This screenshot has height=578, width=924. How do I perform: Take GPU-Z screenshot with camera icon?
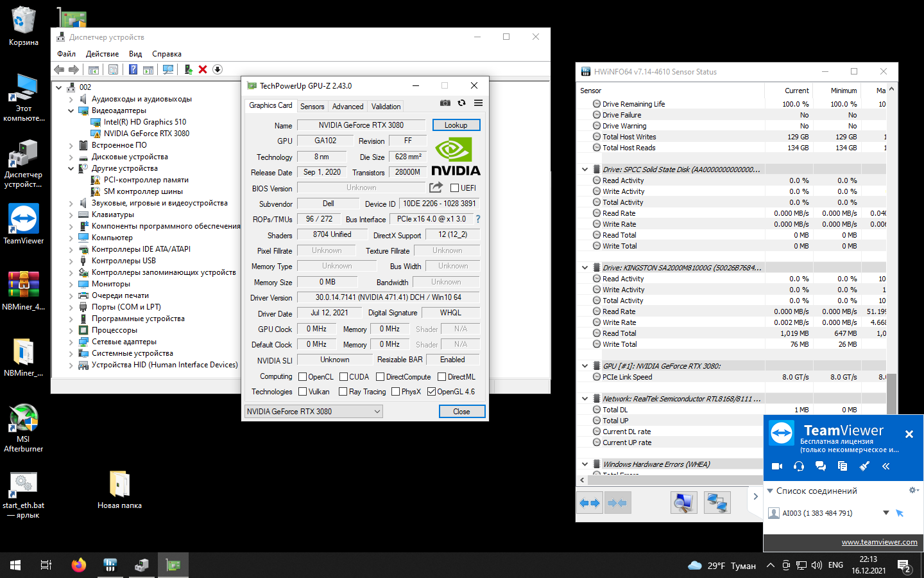point(445,103)
